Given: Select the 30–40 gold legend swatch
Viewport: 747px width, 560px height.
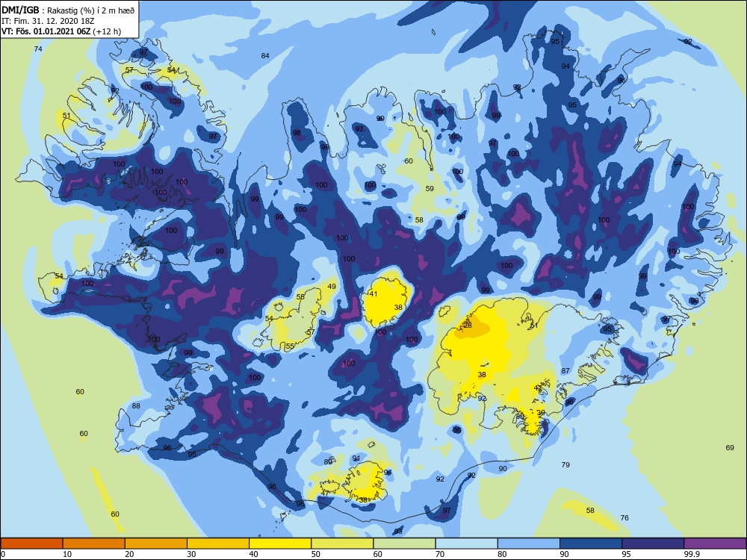Looking at the screenshot, I should tap(218, 544).
